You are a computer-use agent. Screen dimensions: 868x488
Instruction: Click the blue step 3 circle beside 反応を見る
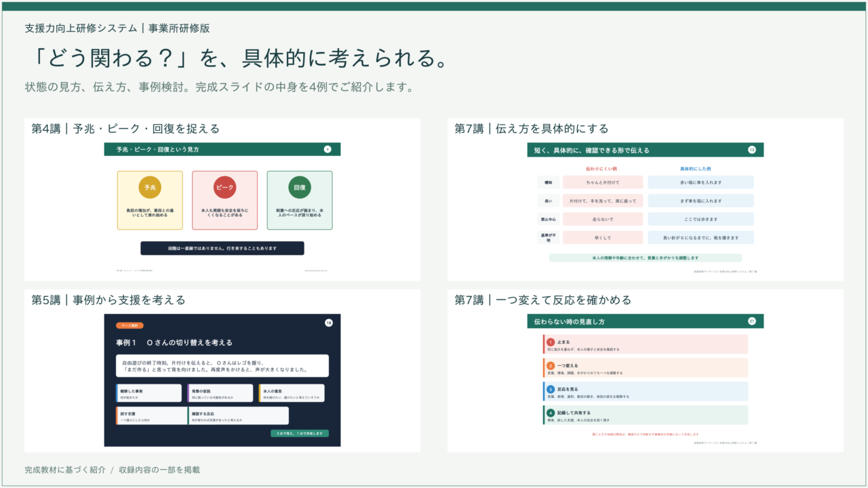point(551,390)
